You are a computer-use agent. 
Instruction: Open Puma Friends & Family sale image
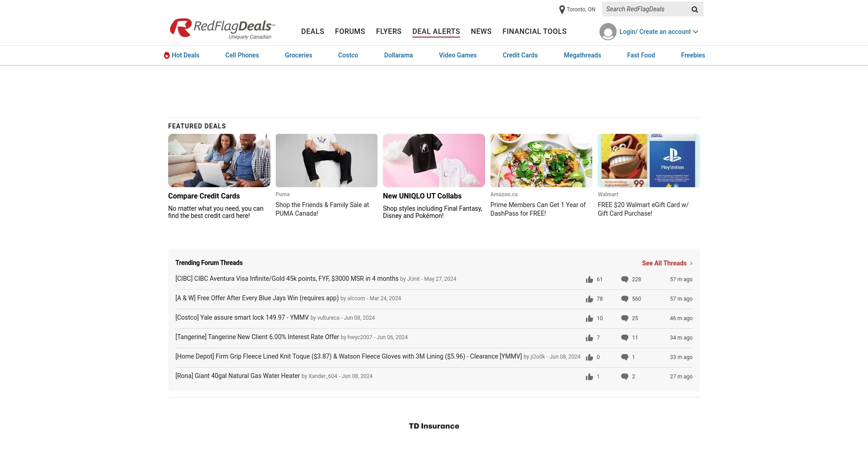(326, 161)
